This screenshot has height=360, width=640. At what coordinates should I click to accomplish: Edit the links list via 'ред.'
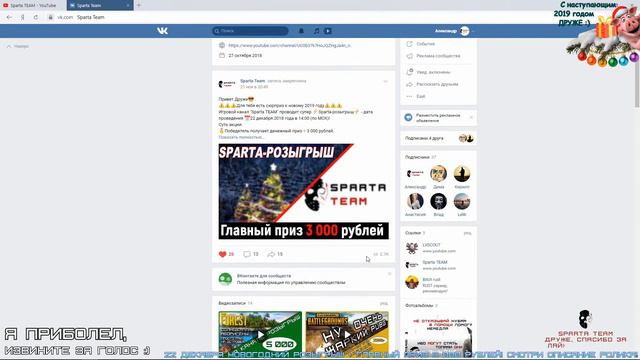(467, 233)
